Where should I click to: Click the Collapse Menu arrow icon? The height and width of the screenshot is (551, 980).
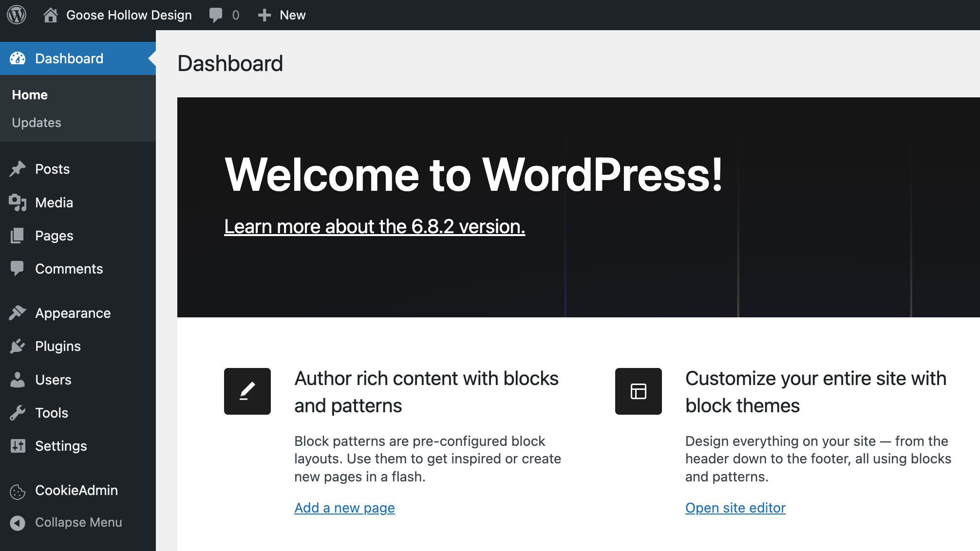pyautogui.click(x=18, y=523)
